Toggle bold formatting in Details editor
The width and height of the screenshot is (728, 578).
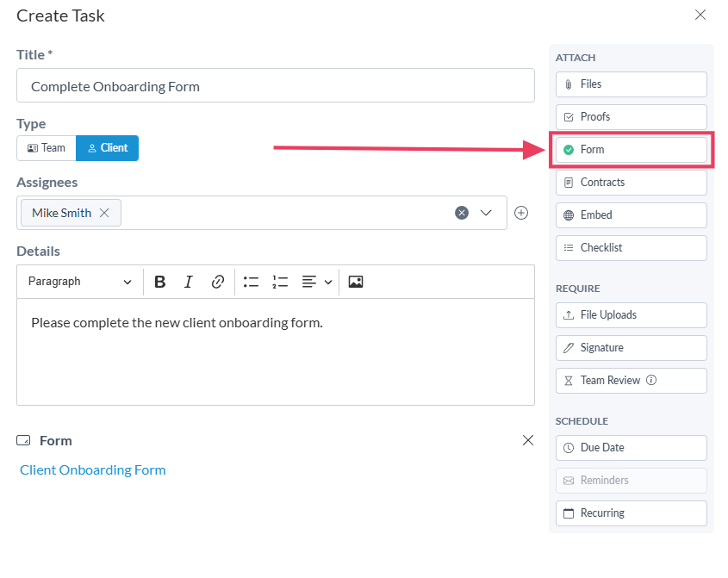[160, 282]
